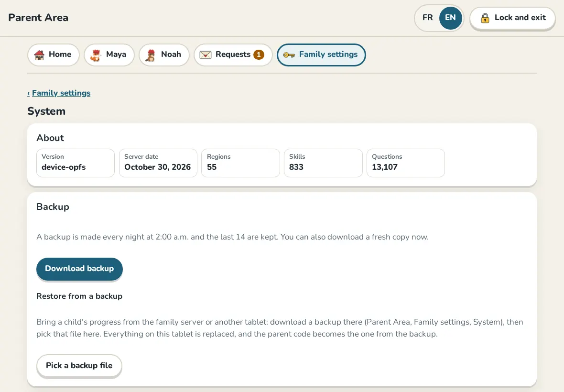Click the Questions count box
Image resolution: width=564 pixels, height=392 pixels.
(x=406, y=163)
